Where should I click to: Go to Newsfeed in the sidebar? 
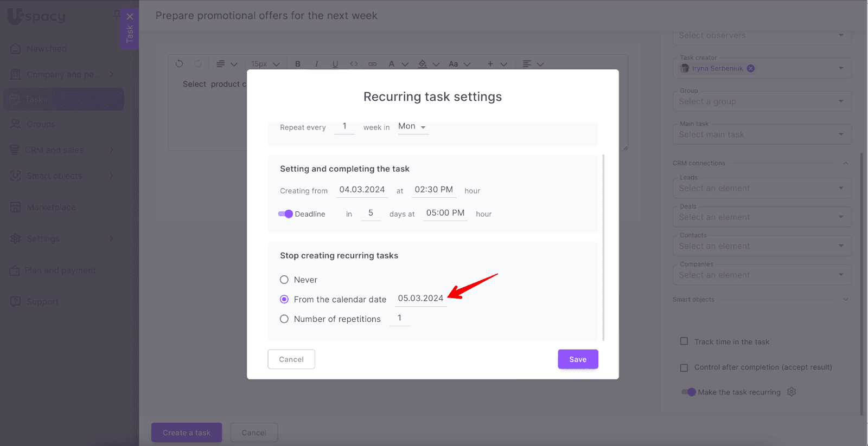[47, 49]
